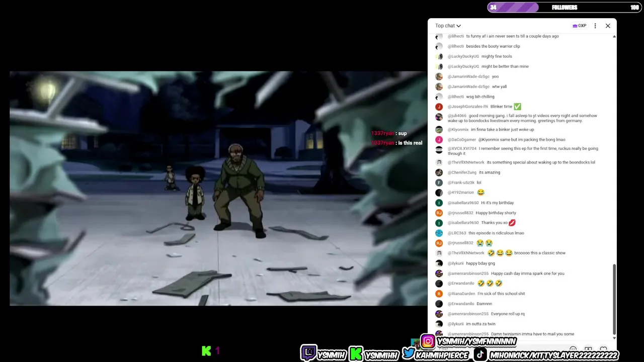The image size is (644, 362).
Task: Click @Kiyonmix mention in DaCoDgamer's message
Action: click(489, 140)
